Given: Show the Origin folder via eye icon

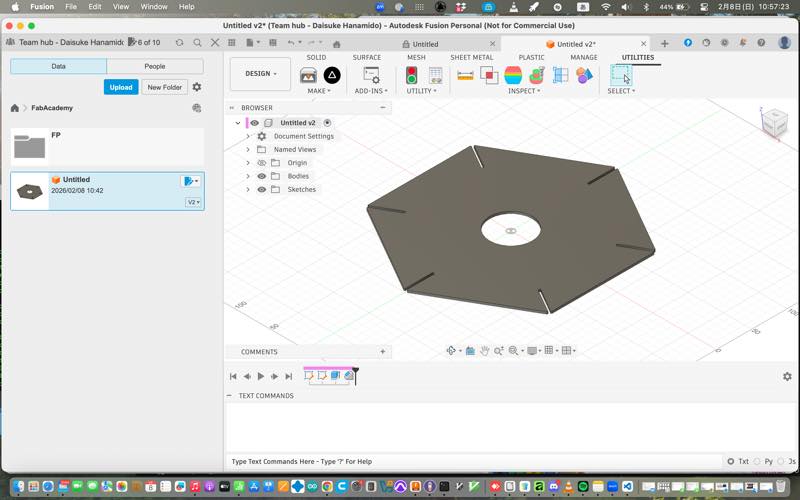Looking at the screenshot, I should pos(262,163).
